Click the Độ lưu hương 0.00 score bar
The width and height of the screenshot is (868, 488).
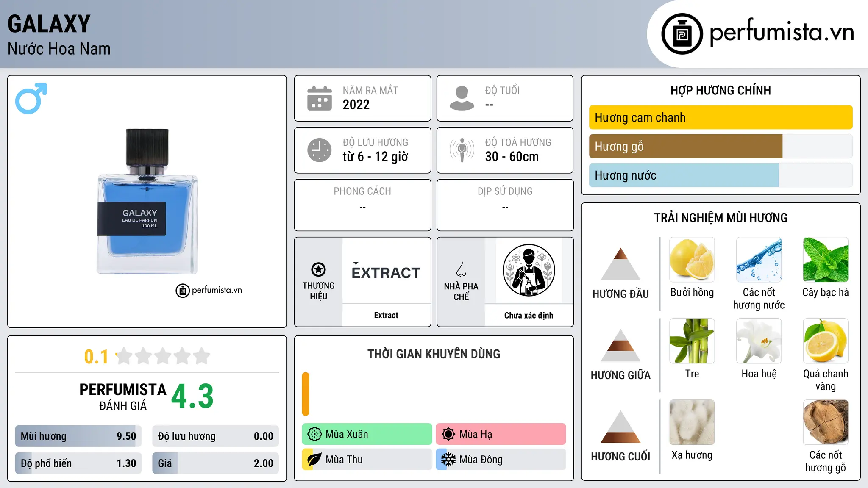pos(215,436)
